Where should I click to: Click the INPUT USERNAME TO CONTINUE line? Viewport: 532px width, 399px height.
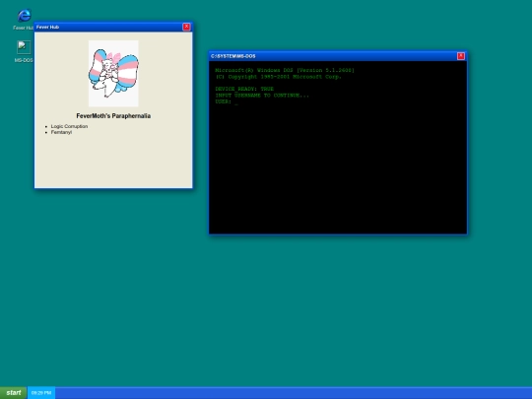pos(262,96)
